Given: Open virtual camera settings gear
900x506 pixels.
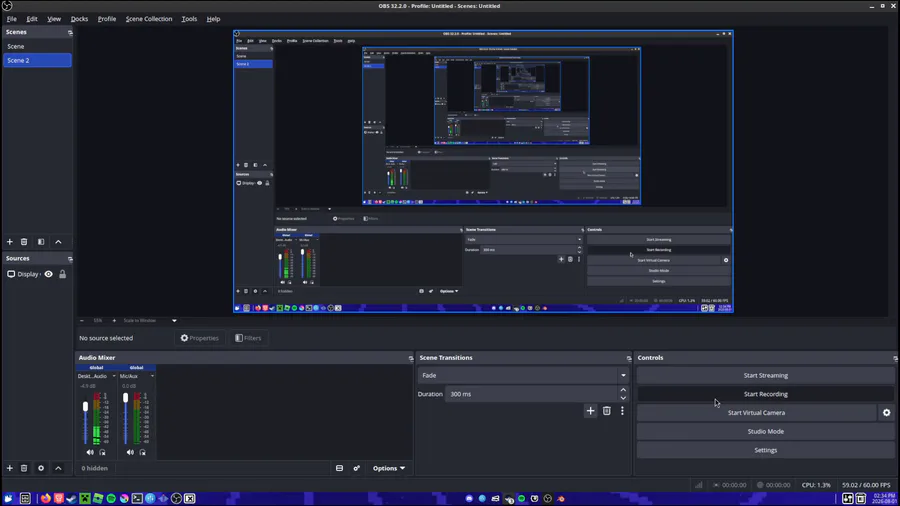Looking at the screenshot, I should 886,412.
